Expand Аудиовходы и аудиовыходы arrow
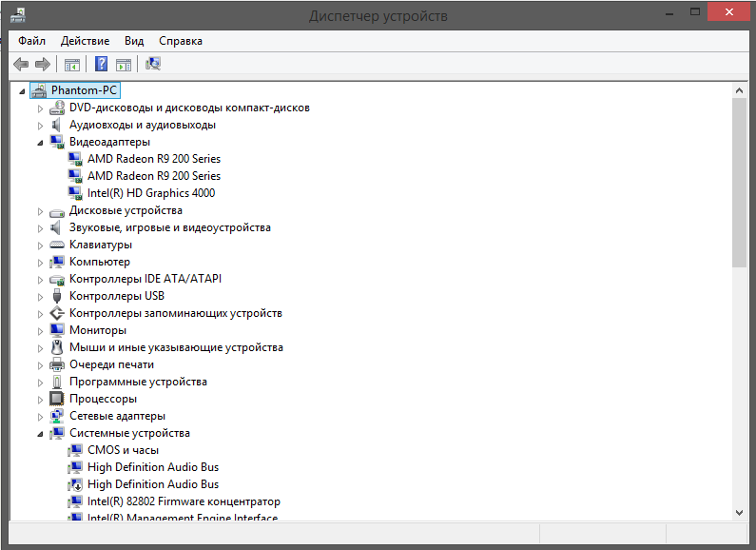756x550 pixels. coord(40,126)
